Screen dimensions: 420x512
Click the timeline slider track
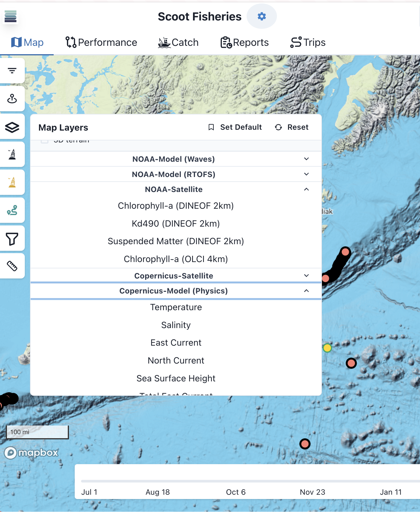pyautogui.click(x=250, y=481)
